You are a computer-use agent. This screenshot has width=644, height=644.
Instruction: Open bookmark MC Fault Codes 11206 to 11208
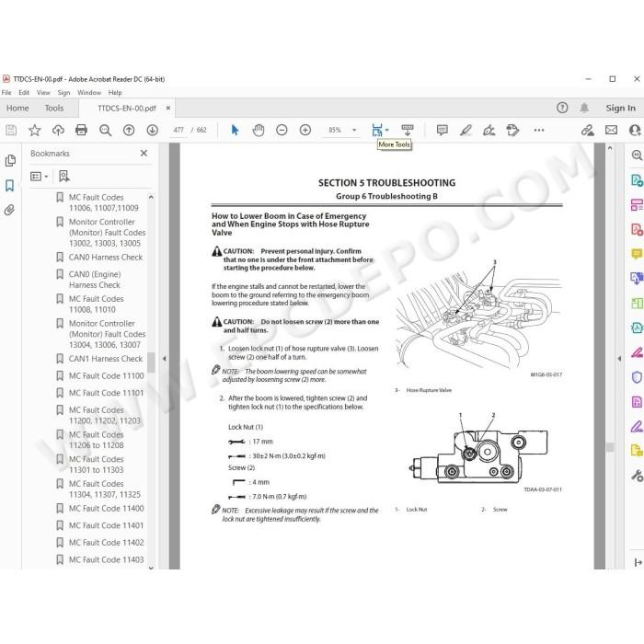point(96,440)
